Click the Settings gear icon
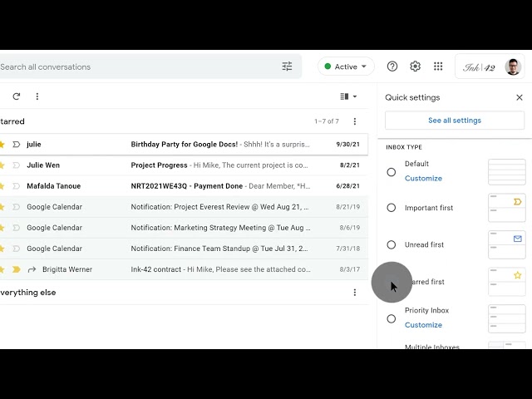The width and height of the screenshot is (532, 399). [415, 66]
